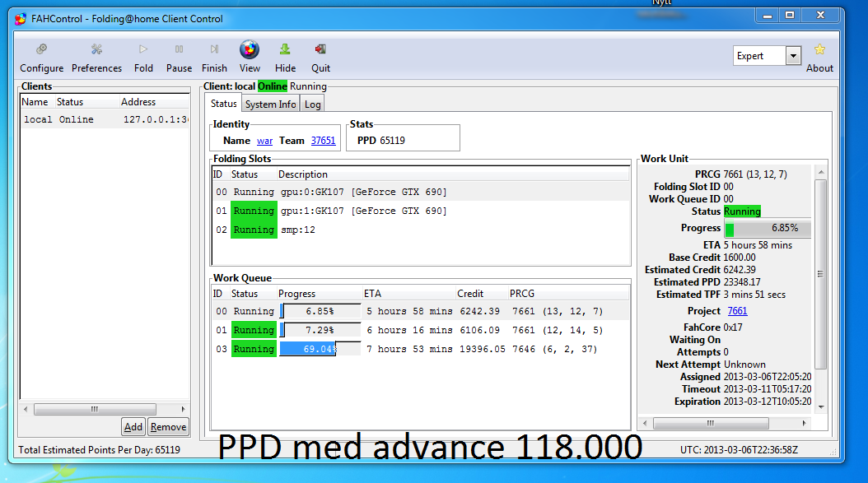Open the View protein viewer icon

(250, 49)
